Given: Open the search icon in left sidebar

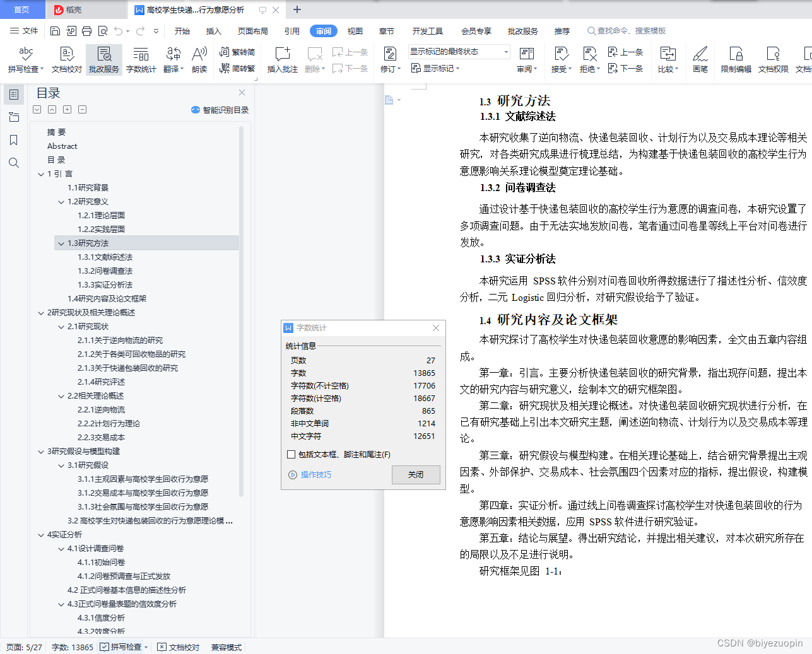Looking at the screenshot, I should [14, 163].
